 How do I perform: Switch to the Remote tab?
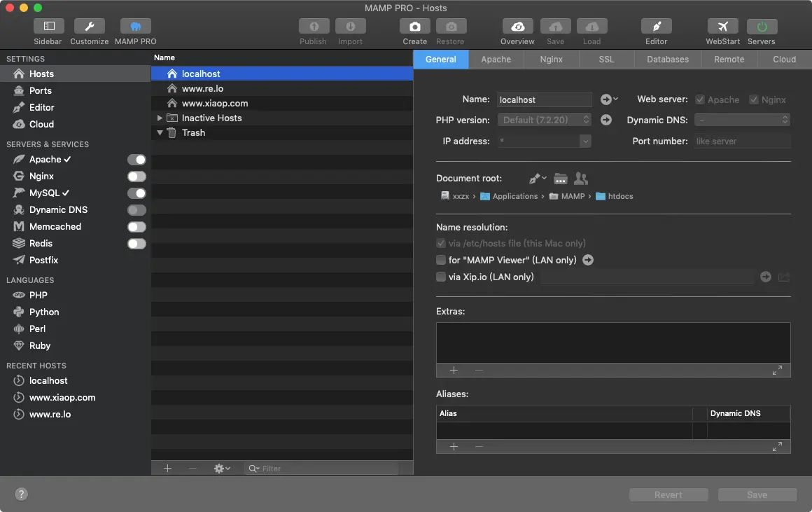(729, 60)
